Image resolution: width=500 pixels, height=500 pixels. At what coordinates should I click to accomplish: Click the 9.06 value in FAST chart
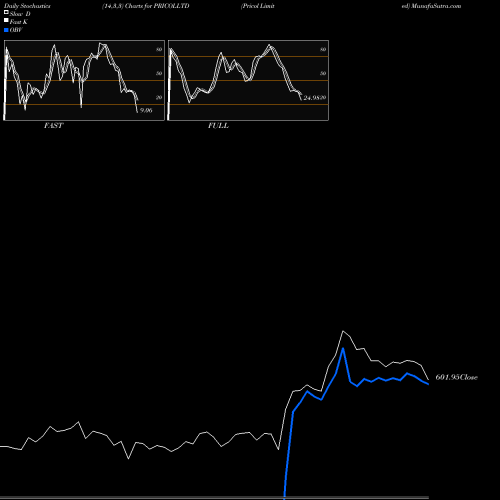[x=146, y=110]
